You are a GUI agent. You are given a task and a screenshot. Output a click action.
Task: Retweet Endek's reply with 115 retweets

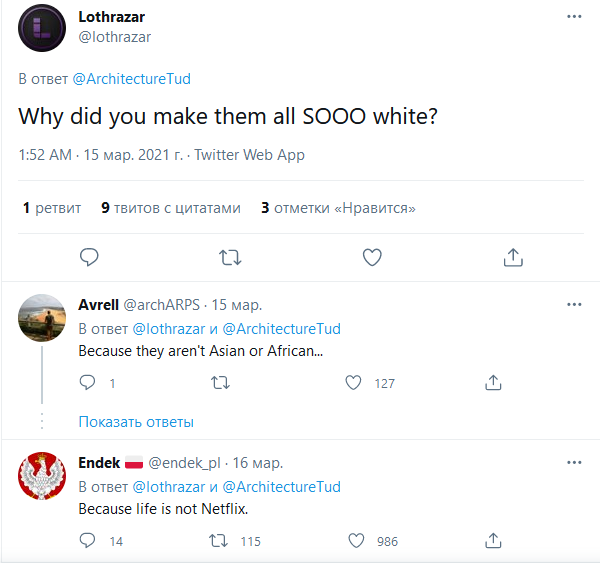[x=216, y=541]
